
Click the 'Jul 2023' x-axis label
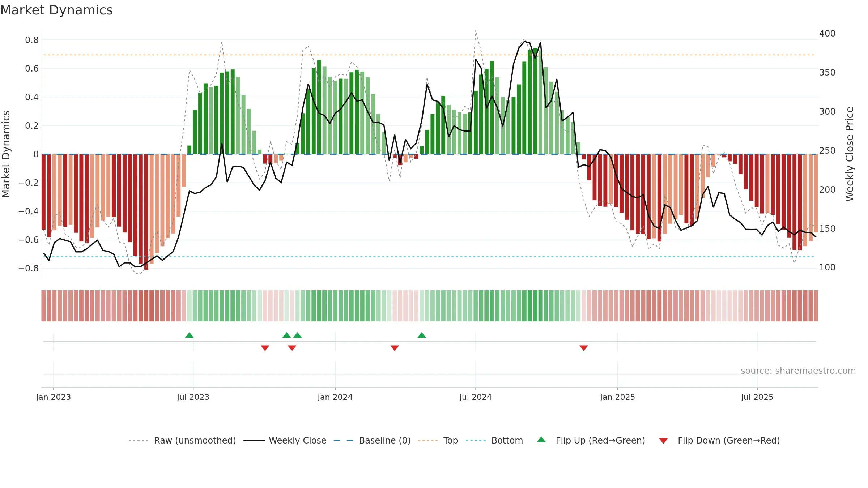193,397
